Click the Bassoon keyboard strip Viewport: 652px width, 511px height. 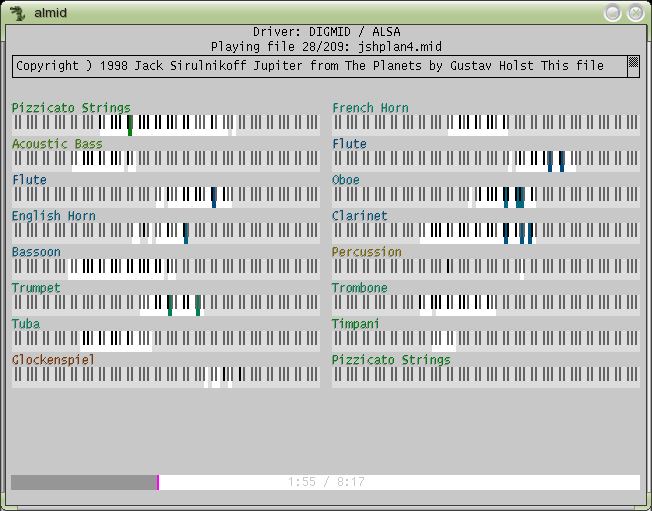pos(165,268)
